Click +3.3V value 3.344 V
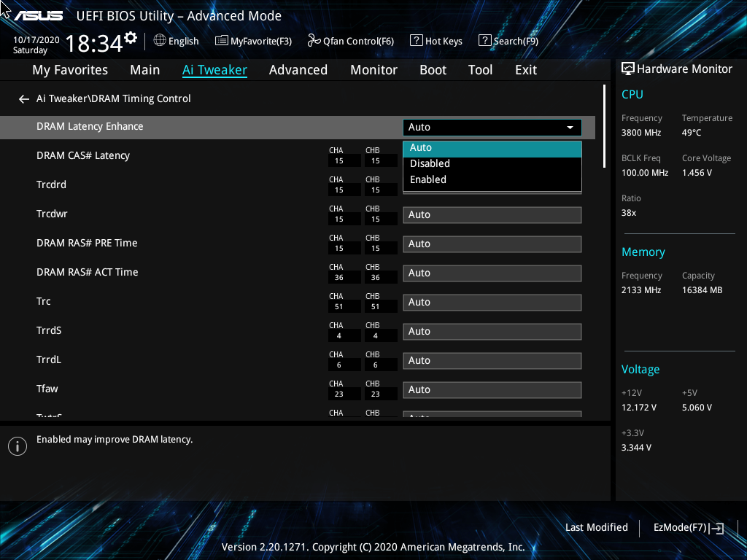The width and height of the screenshot is (747, 560). click(x=636, y=448)
